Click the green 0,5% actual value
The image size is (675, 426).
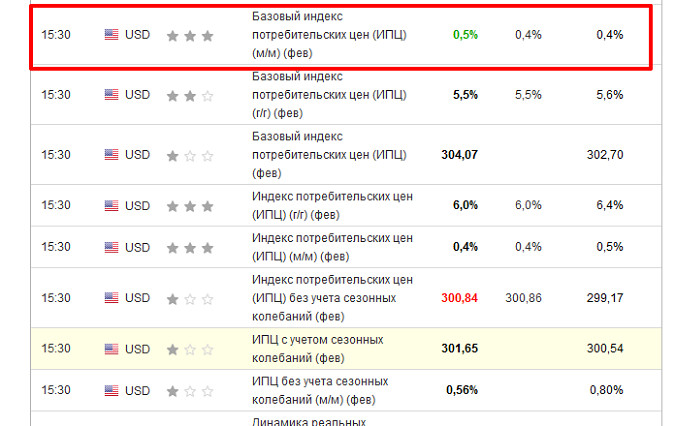[465, 35]
